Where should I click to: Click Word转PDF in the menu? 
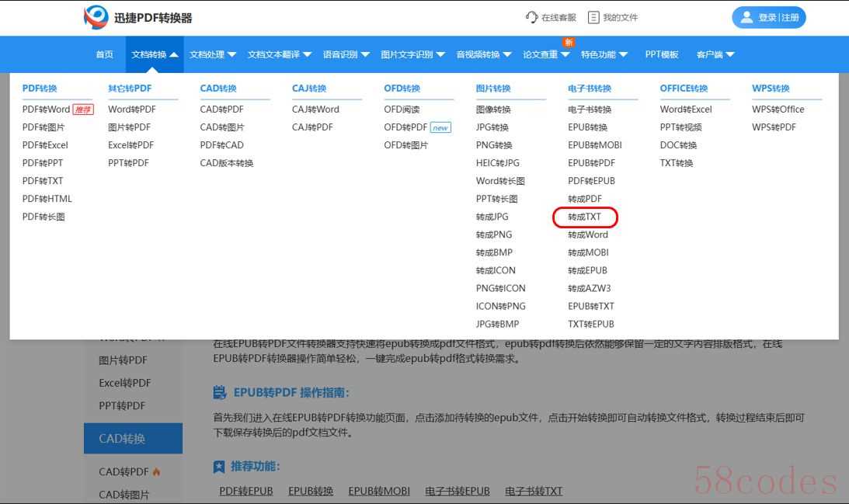tap(131, 109)
